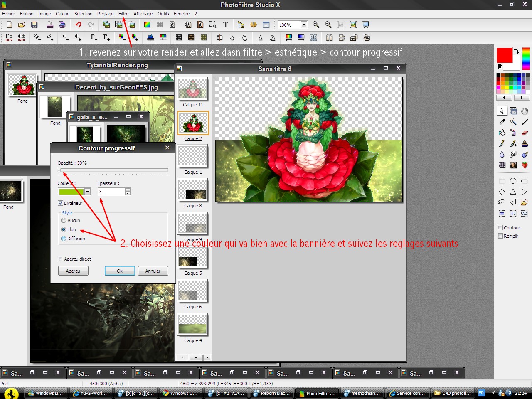
Task: Select the Calque 11 layer thumbnail
Action: pyautogui.click(x=192, y=89)
